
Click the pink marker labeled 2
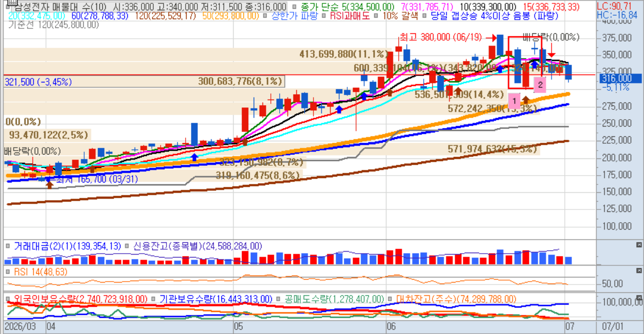540,85
